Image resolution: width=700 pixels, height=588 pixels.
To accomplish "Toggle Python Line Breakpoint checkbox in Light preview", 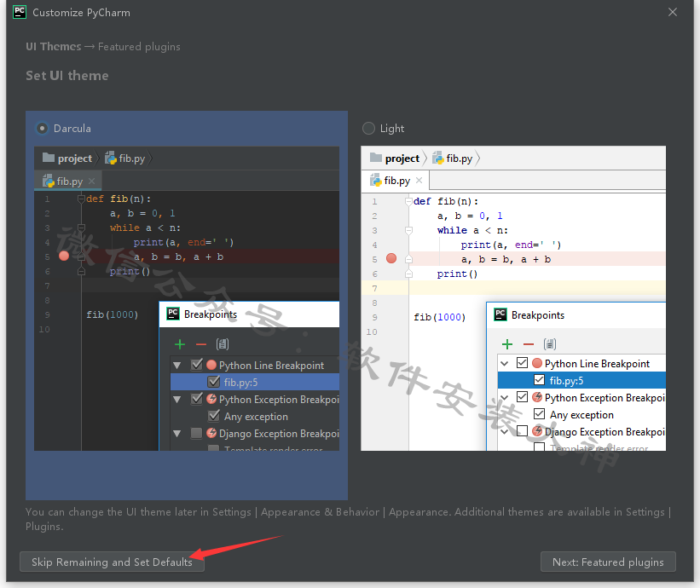I will 523,363.
